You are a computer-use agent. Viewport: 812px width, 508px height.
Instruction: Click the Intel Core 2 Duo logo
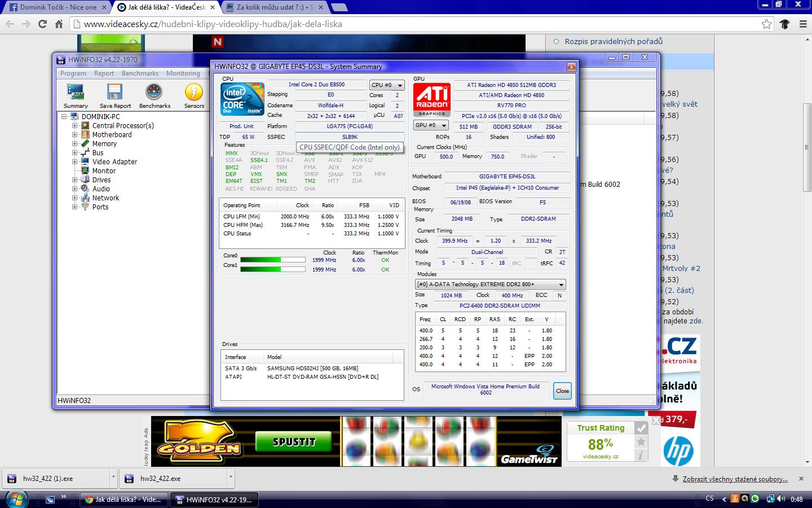click(242, 99)
